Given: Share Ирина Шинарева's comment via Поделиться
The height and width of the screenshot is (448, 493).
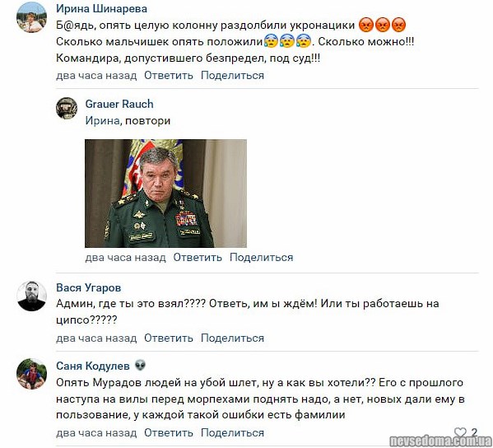Looking at the screenshot, I should pos(232,76).
